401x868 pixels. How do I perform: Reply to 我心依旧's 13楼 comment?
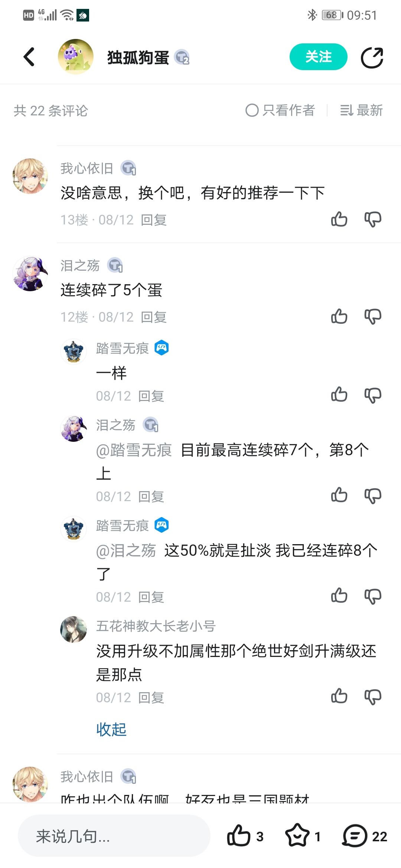154,220
